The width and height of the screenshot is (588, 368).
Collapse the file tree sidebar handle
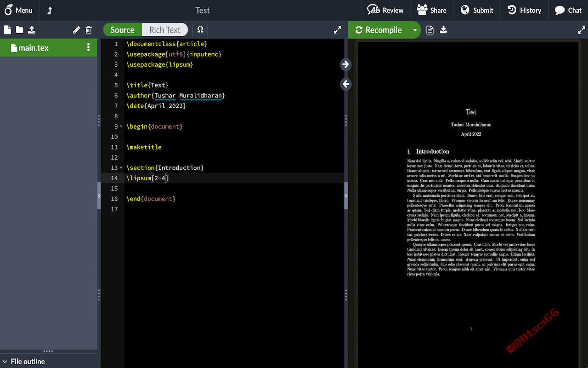click(x=99, y=196)
